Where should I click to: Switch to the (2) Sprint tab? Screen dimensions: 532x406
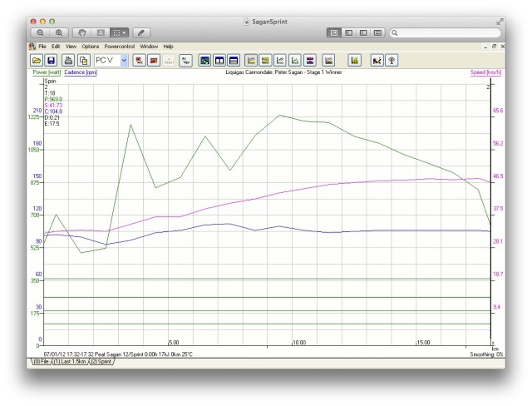click(101, 363)
